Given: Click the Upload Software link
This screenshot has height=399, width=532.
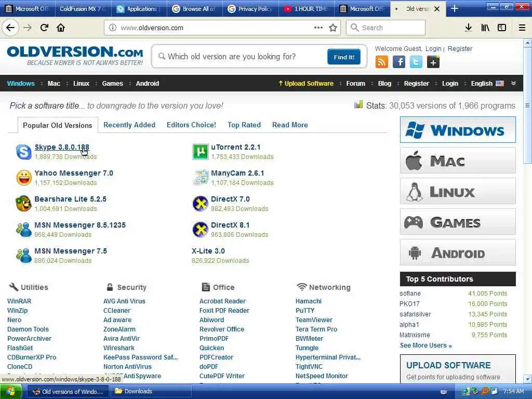Looking at the screenshot, I should (305, 84).
